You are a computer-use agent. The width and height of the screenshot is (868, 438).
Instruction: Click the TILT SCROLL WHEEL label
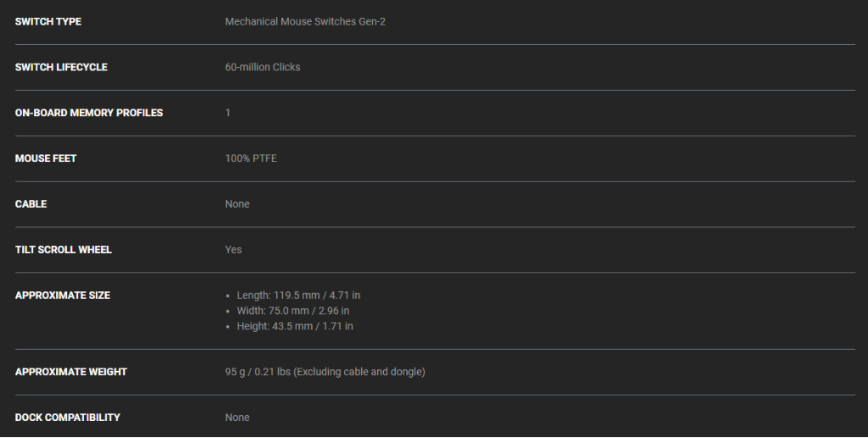coord(64,250)
